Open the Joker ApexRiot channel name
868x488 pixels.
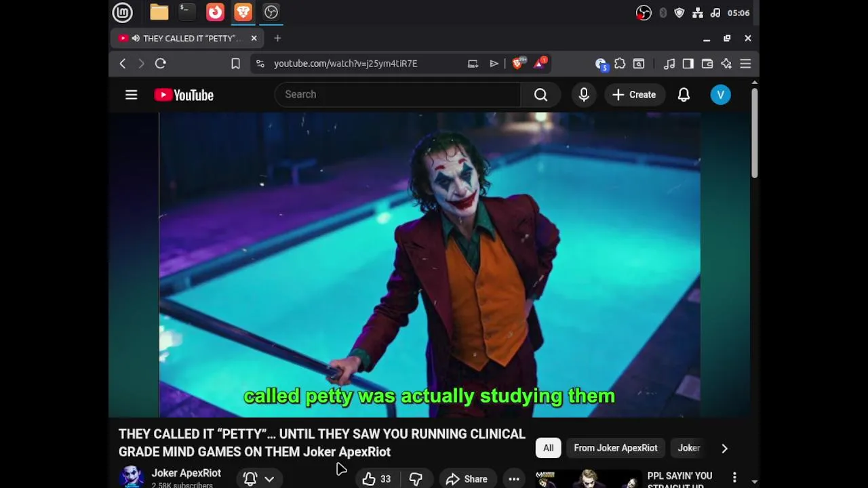click(186, 473)
